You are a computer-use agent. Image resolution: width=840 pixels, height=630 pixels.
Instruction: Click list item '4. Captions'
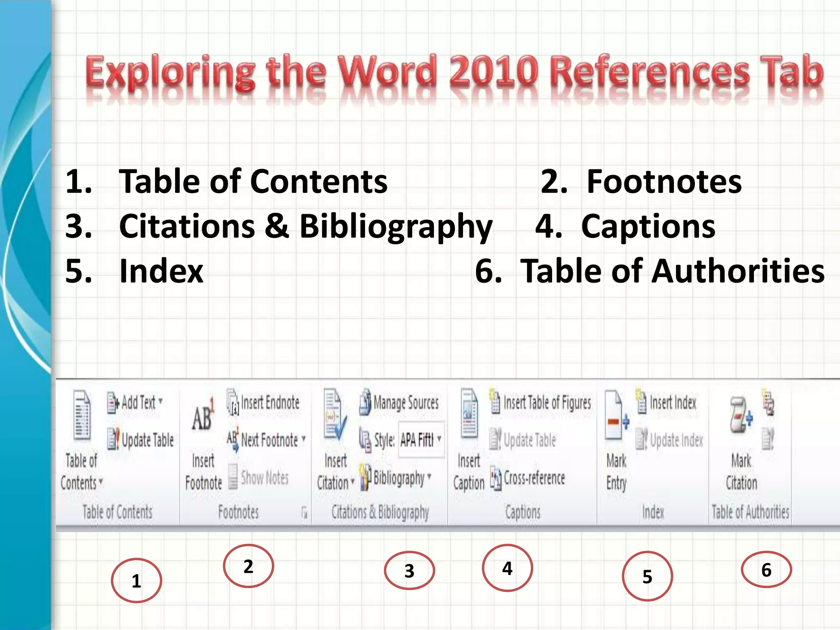point(625,226)
